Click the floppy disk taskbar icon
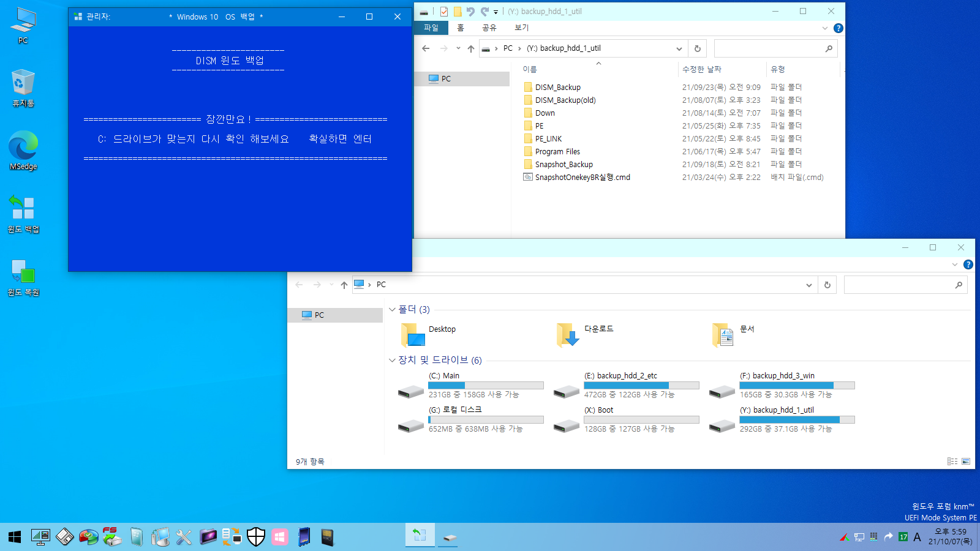This screenshot has width=980, height=551. (65, 537)
